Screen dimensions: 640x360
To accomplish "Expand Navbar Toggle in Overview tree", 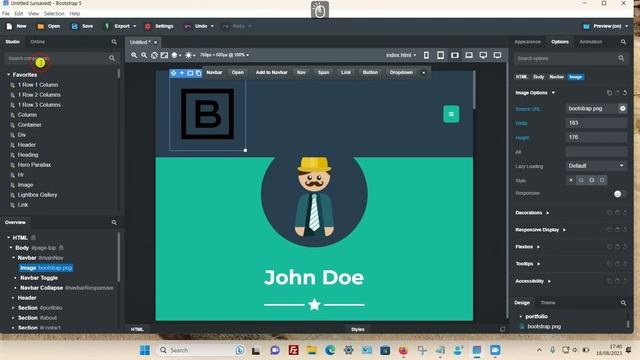I will tap(16, 278).
